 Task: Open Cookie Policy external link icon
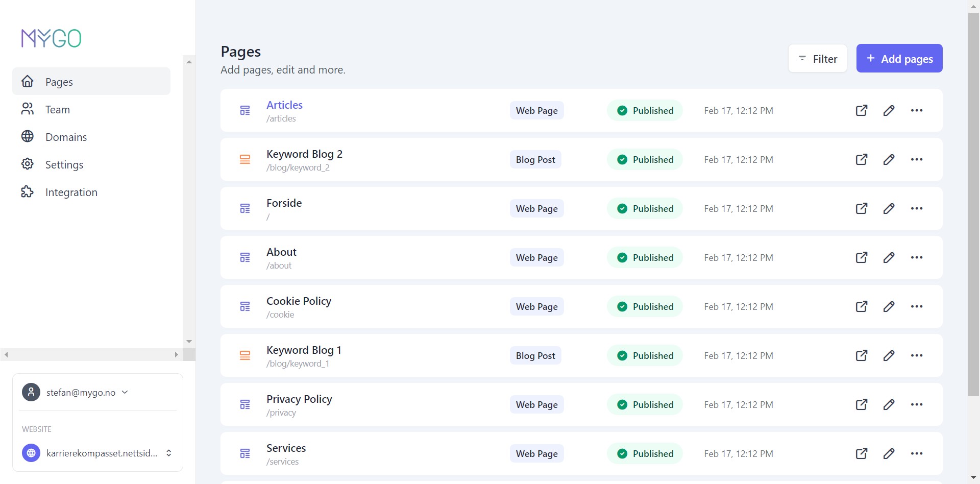click(861, 306)
